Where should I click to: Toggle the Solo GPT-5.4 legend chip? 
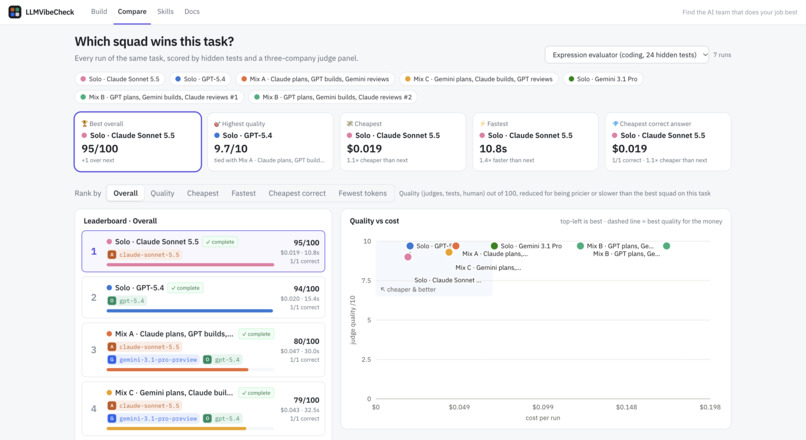[x=200, y=79]
